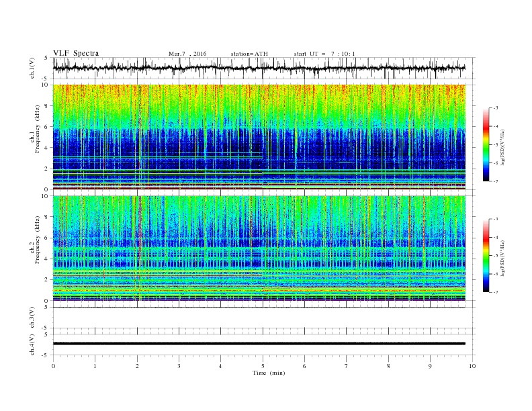Click the ch.2 spectrogram color scale bar
This screenshot has height=411, width=532.
click(x=486, y=256)
